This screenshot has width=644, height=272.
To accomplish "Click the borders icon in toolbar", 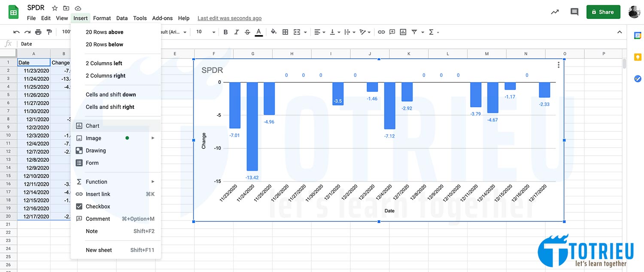I will pyautogui.click(x=285, y=32).
